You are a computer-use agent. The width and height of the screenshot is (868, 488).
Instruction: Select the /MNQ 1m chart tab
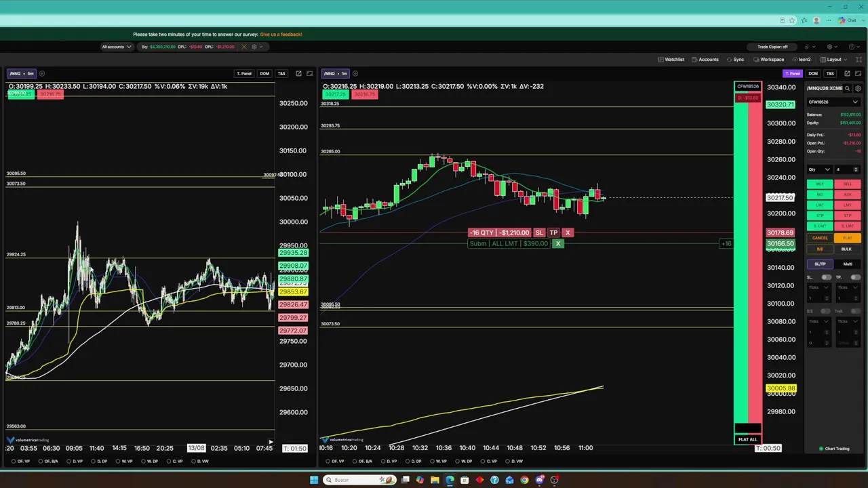pyautogui.click(x=336, y=73)
